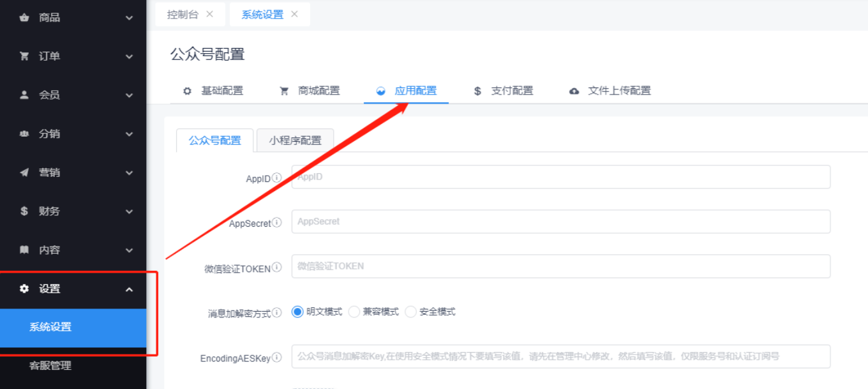The image size is (868, 389).
Task: Click the info icon beside 微信验证TOKEN
Action: [x=276, y=268]
